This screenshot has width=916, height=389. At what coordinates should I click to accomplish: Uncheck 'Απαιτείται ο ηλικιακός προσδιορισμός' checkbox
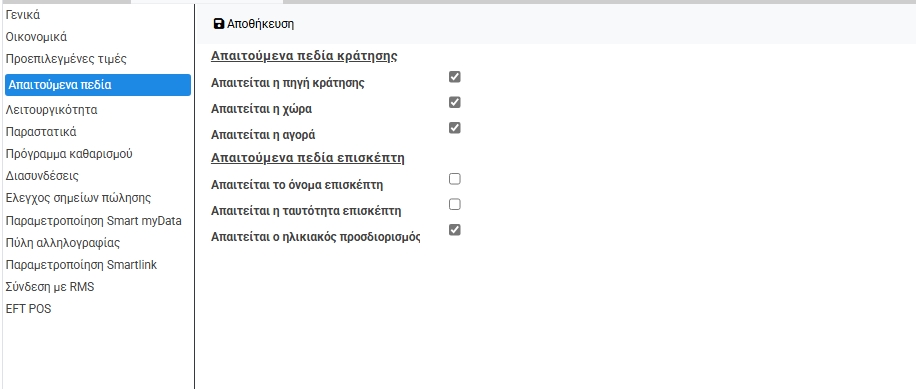tap(454, 230)
